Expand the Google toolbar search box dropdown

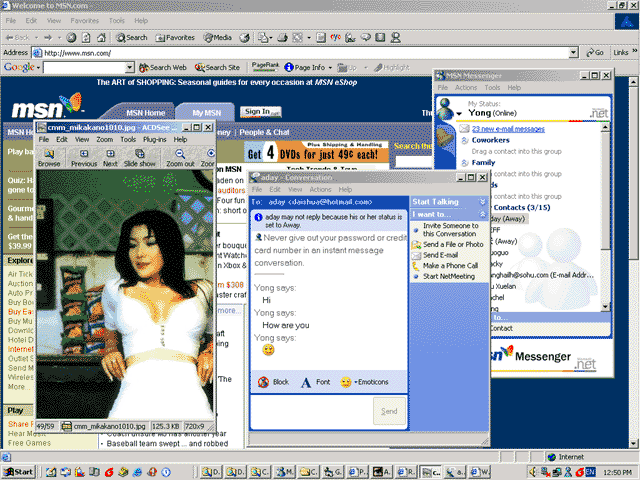[x=129, y=67]
